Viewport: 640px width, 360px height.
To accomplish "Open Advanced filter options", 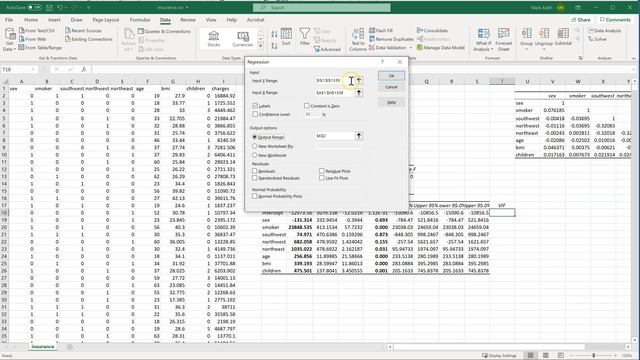I will click(x=327, y=49).
